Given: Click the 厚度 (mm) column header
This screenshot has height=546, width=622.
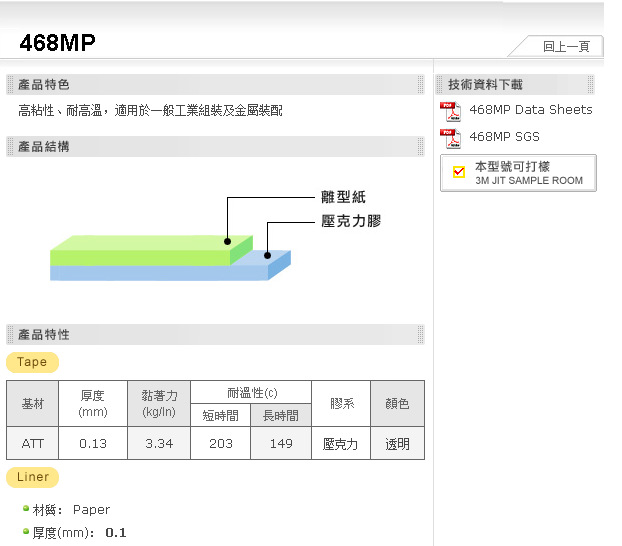Looking at the screenshot, I should point(93,404).
